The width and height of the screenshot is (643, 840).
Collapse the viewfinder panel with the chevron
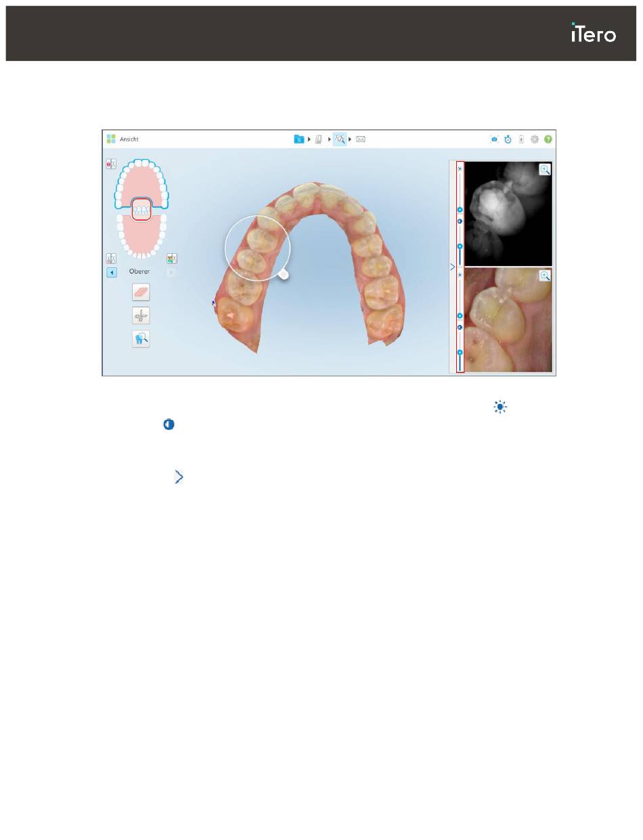pyautogui.click(x=452, y=267)
